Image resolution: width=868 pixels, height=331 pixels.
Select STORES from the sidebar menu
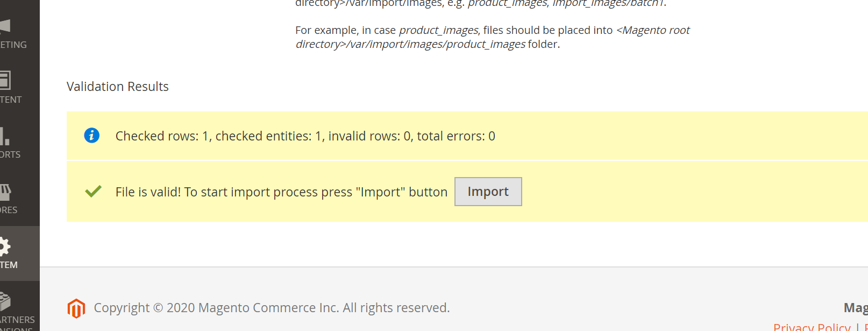[8, 209]
